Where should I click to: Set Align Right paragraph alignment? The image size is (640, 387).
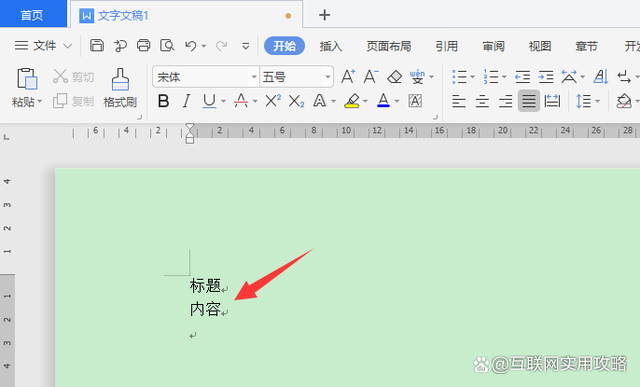[x=505, y=101]
